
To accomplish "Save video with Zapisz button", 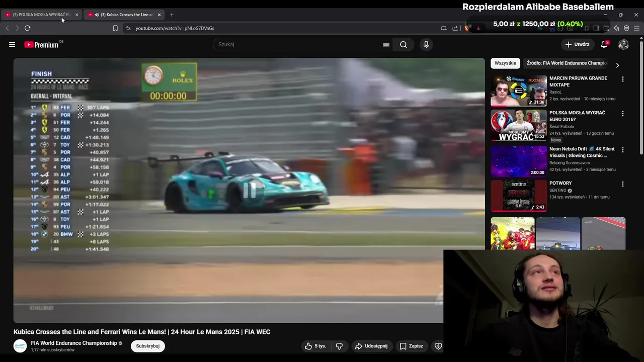I will pos(411,346).
